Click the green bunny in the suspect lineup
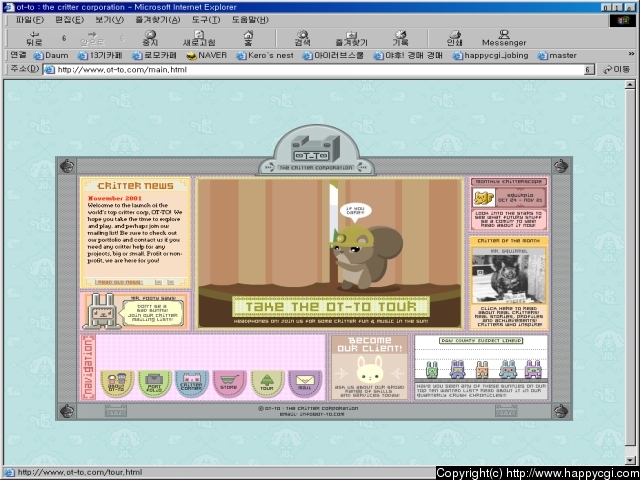 click(x=432, y=369)
